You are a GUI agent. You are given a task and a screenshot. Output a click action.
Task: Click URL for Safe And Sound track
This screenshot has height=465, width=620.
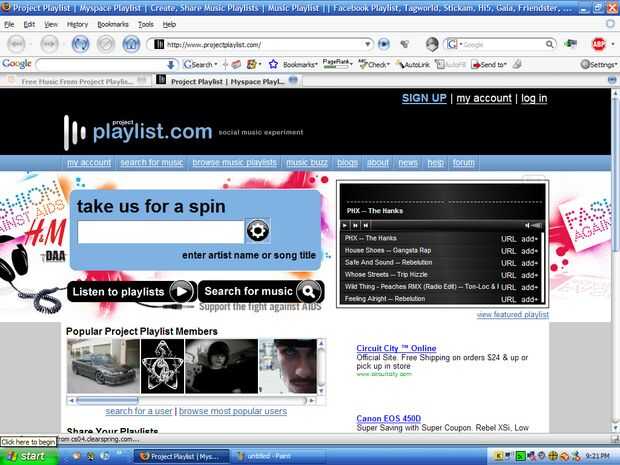(508, 263)
